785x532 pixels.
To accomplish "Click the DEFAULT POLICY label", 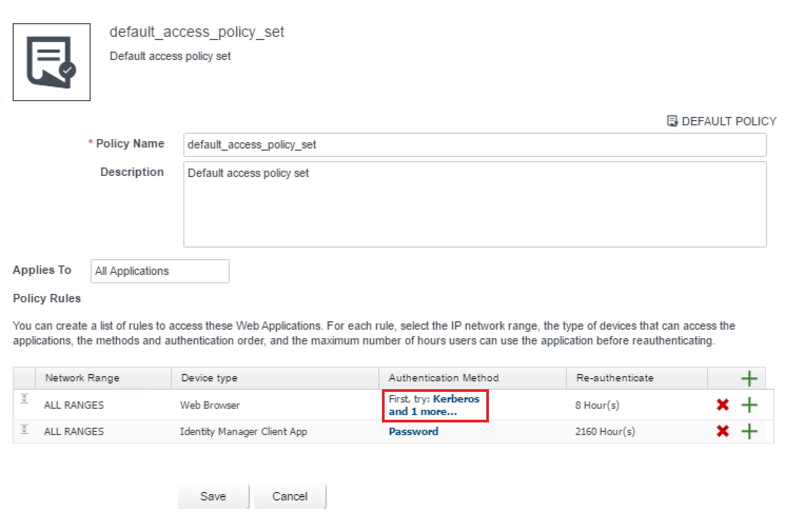I will pyautogui.click(x=729, y=121).
